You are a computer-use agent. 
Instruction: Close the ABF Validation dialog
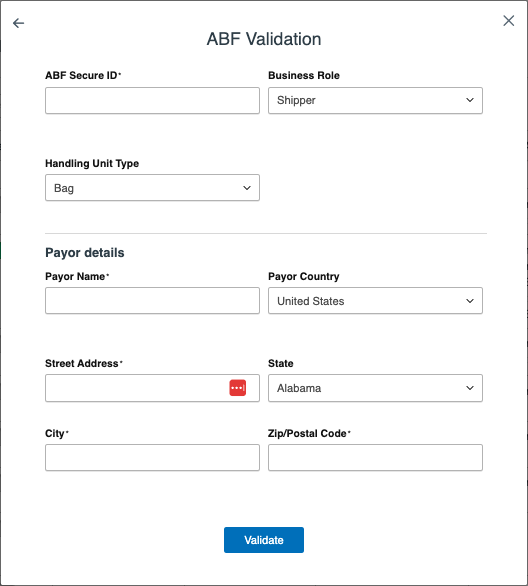point(509,21)
